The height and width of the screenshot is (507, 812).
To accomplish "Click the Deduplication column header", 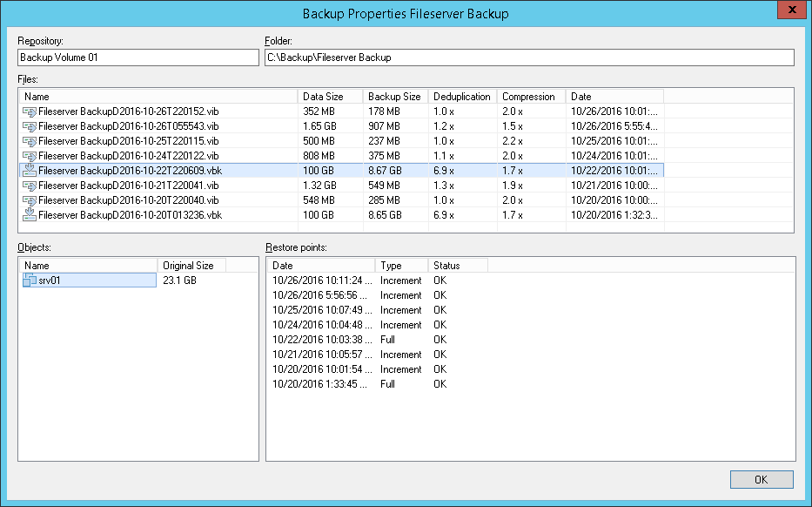I will click(x=461, y=96).
